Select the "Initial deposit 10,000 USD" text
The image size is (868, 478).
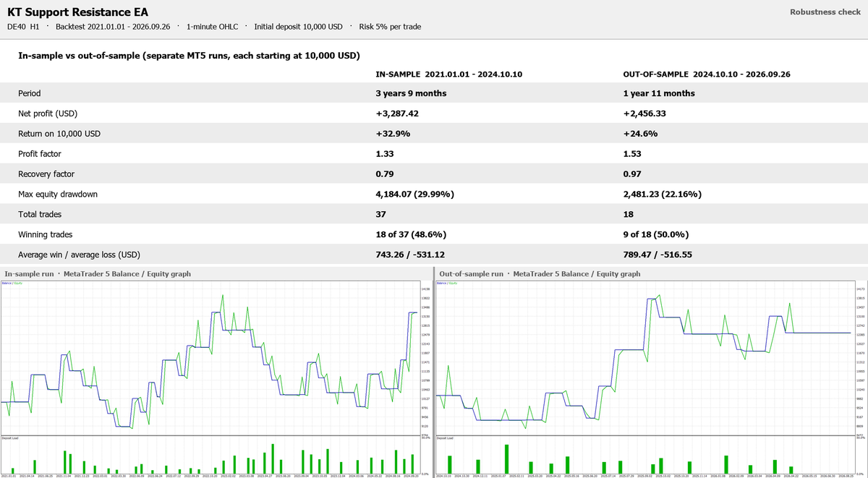tap(298, 27)
